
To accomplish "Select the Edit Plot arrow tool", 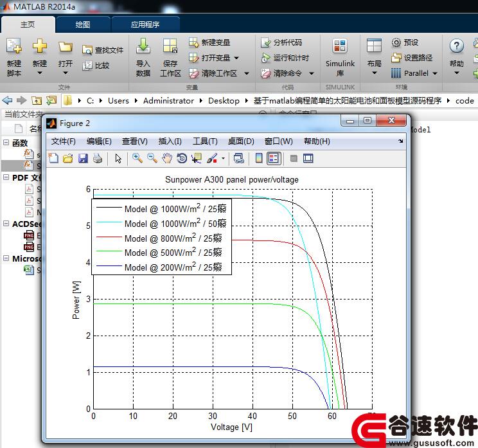I will (x=118, y=159).
